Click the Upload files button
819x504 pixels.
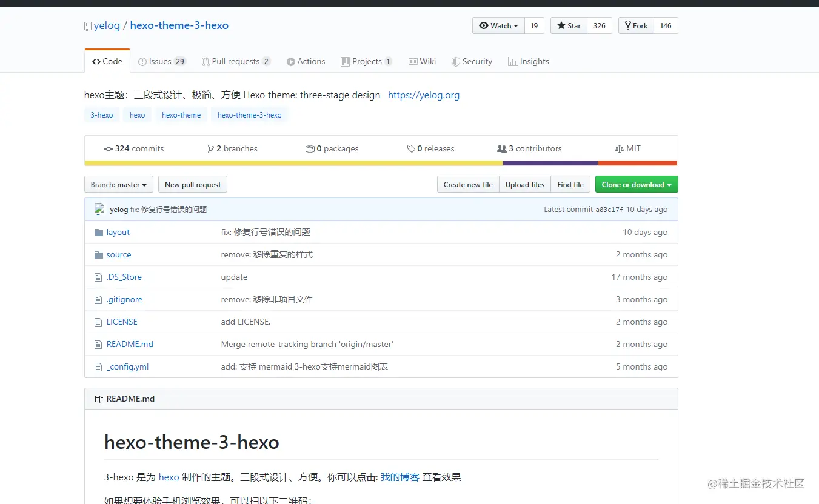coord(525,185)
